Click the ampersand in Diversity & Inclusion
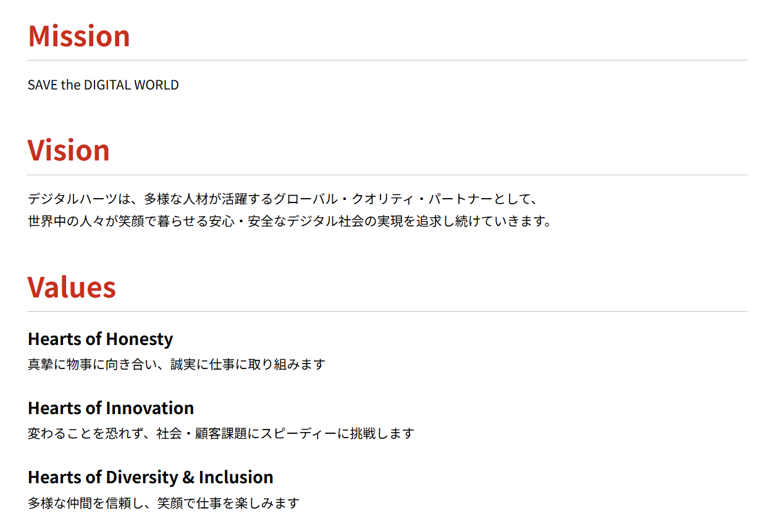 click(188, 477)
